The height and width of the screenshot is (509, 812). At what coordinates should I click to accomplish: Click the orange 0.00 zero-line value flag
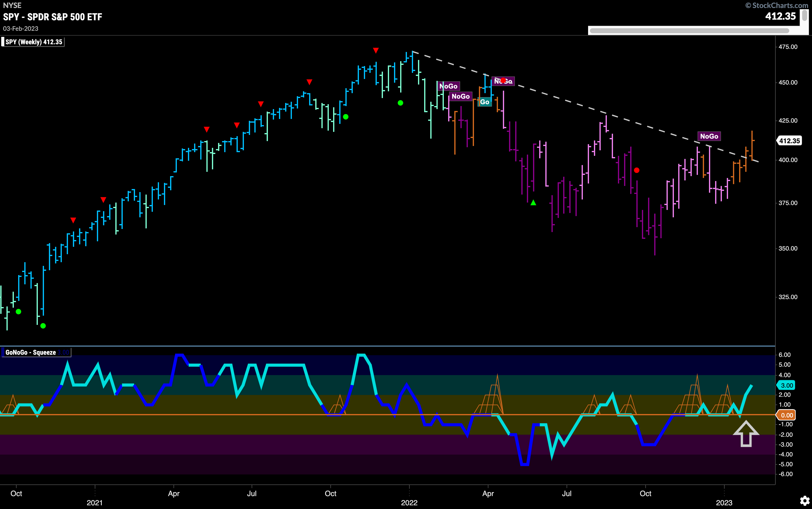pos(786,415)
